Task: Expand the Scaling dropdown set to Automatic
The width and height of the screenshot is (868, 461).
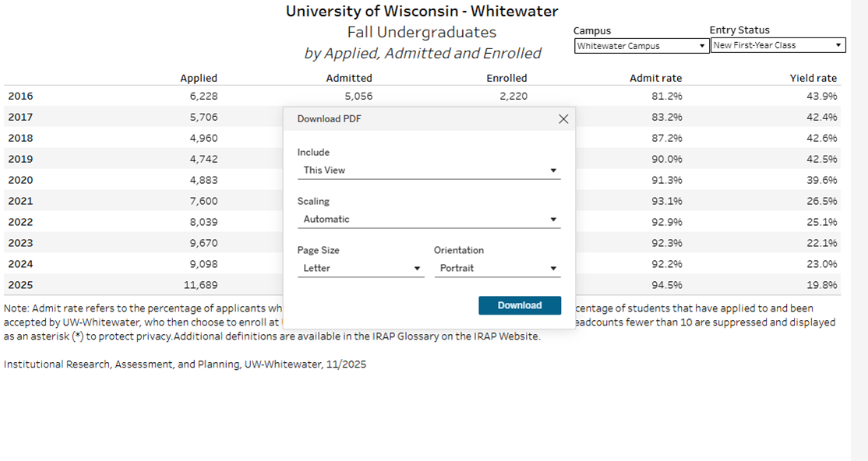Action: [429, 219]
